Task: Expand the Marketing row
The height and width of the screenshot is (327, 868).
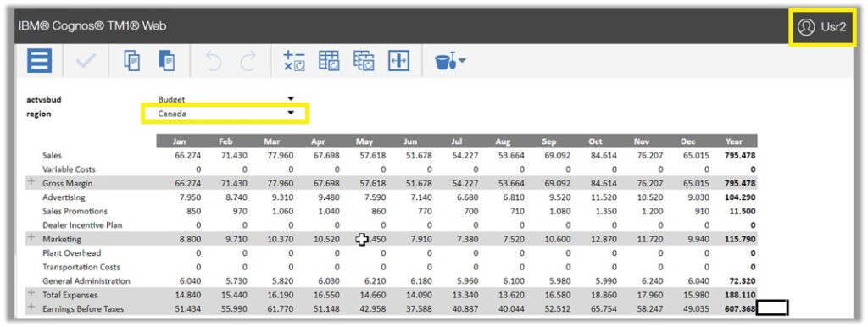Action: [31, 237]
